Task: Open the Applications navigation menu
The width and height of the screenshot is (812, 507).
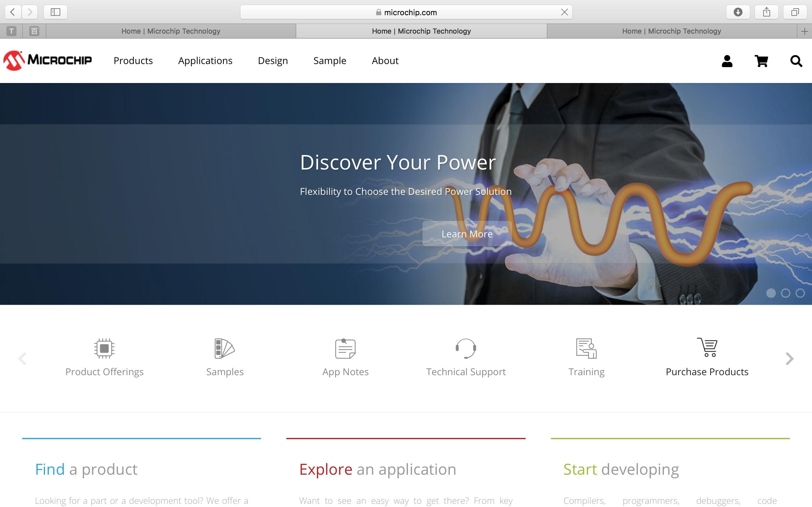Action: tap(205, 61)
